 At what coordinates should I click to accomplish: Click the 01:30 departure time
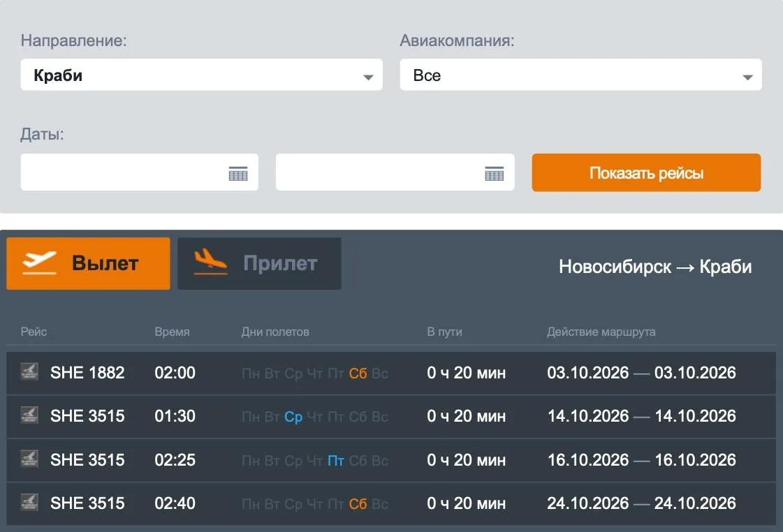pyautogui.click(x=175, y=416)
